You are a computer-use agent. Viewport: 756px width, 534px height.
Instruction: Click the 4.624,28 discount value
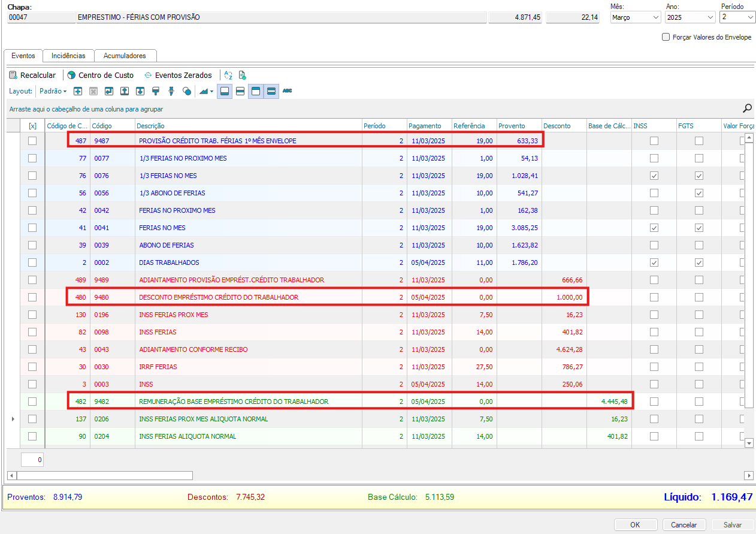pyautogui.click(x=569, y=349)
